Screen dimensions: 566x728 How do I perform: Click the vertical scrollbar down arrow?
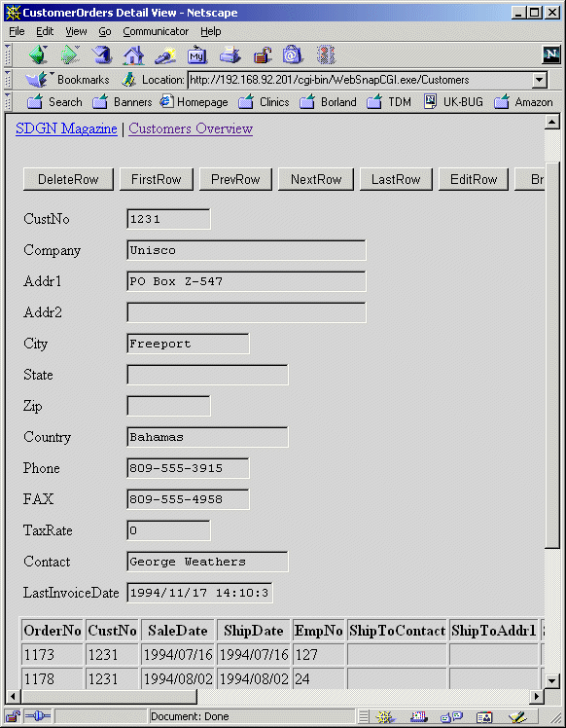[x=551, y=681]
